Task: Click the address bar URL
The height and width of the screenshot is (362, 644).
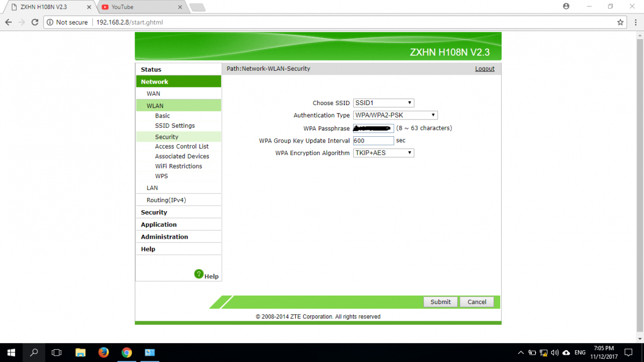Action: click(129, 23)
